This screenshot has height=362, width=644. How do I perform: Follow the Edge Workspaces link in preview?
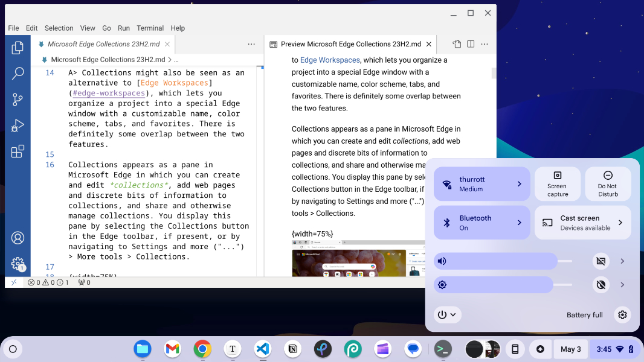[x=330, y=60]
